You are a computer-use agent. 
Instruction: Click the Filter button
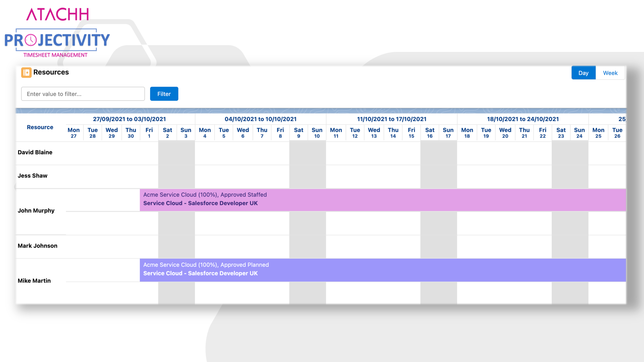[x=164, y=94]
